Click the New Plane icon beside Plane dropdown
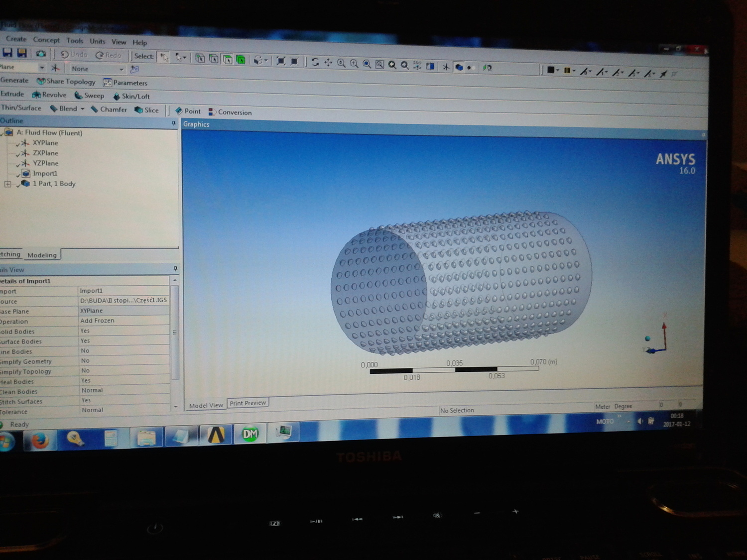Viewport: 747px width, 560px height. [x=55, y=67]
